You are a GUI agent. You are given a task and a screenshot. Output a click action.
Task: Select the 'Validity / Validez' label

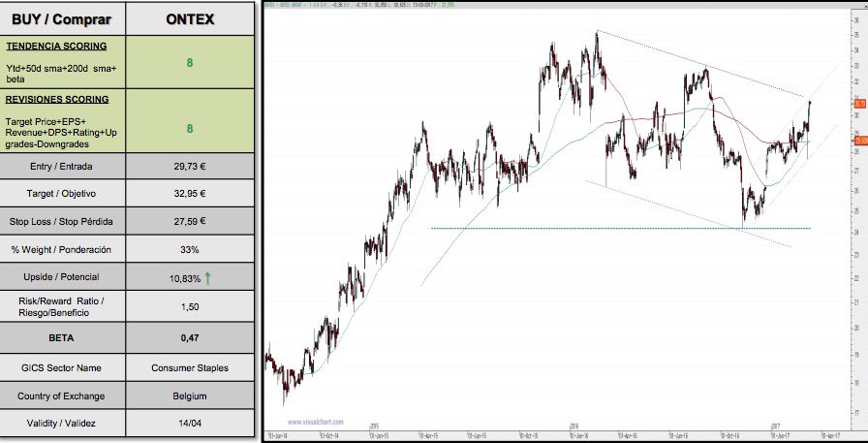(x=61, y=423)
